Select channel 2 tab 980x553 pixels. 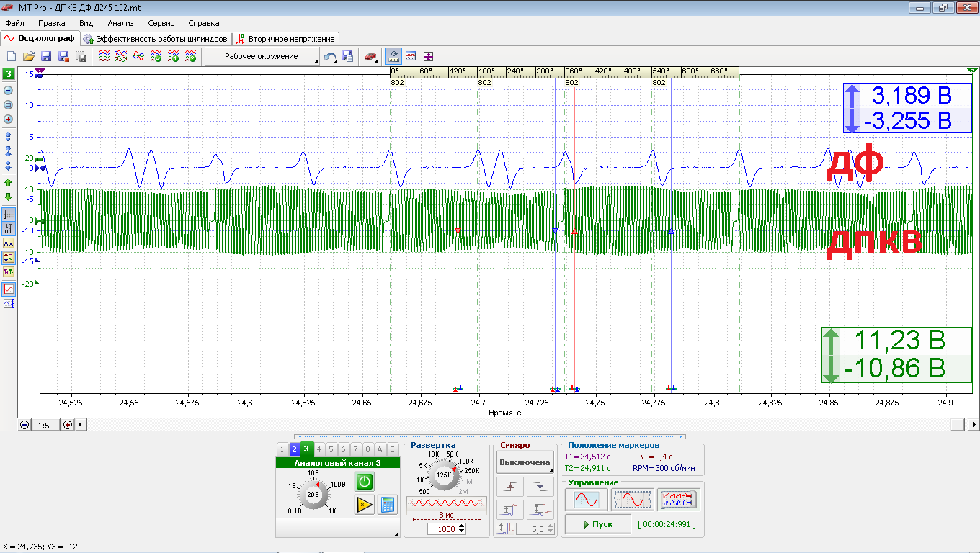pos(294,449)
